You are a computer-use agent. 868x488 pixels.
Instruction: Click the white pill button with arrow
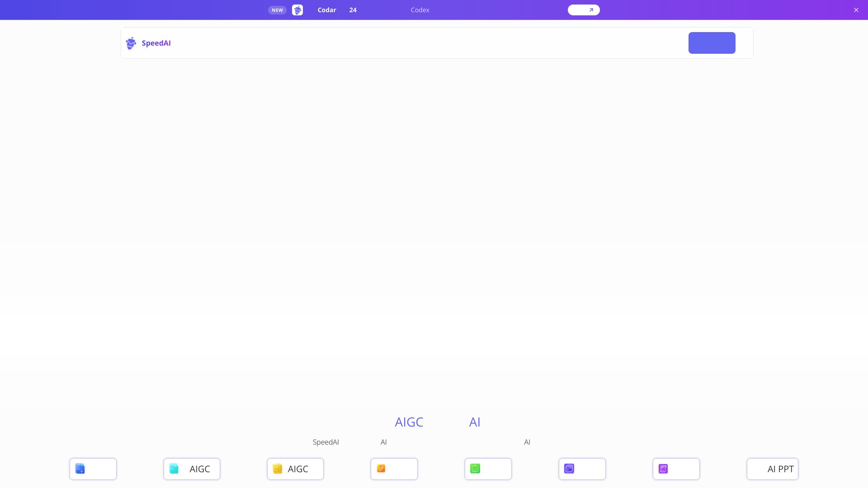[x=584, y=10]
